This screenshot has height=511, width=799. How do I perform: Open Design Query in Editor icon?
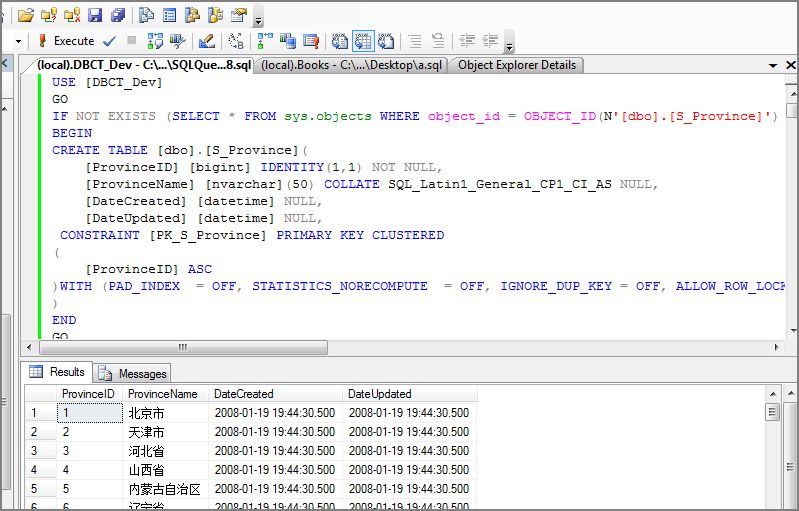pyautogui.click(x=207, y=41)
